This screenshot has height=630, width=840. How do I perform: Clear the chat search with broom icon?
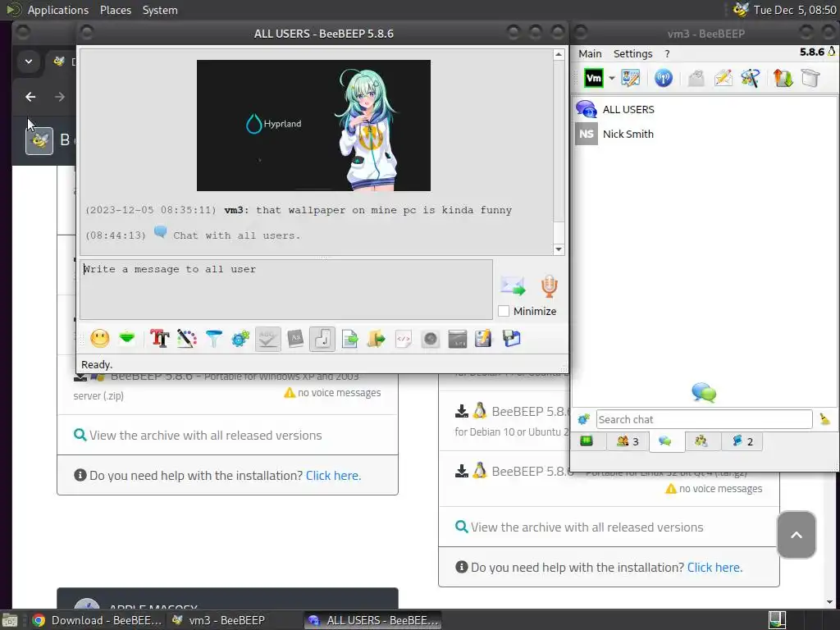click(824, 419)
